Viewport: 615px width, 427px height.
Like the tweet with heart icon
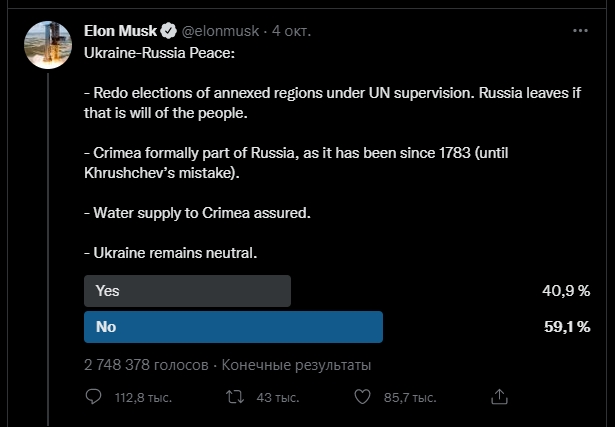[x=365, y=398]
